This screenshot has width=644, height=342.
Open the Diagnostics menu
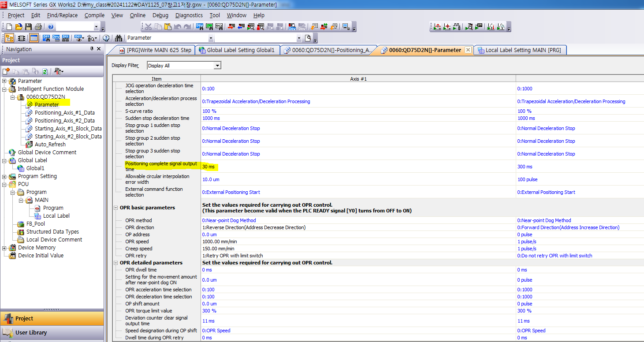(189, 15)
